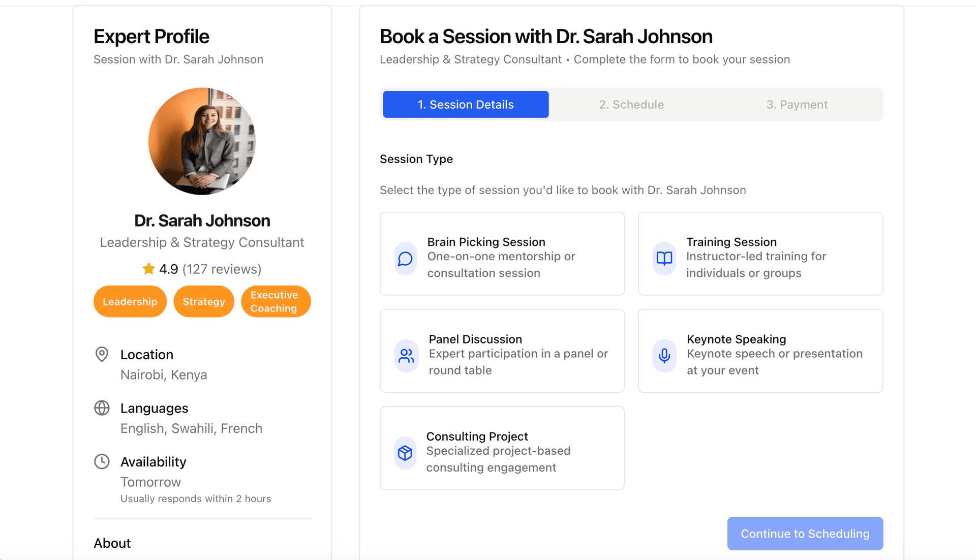Image resolution: width=976 pixels, height=560 pixels.
Task: Click the Consulting Project box icon
Action: coord(405,453)
